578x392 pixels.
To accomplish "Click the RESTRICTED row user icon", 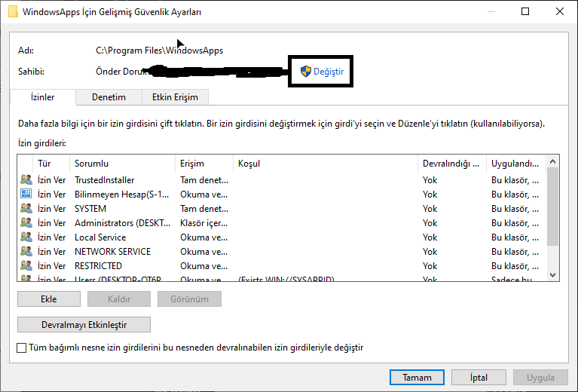I will pos(26,265).
